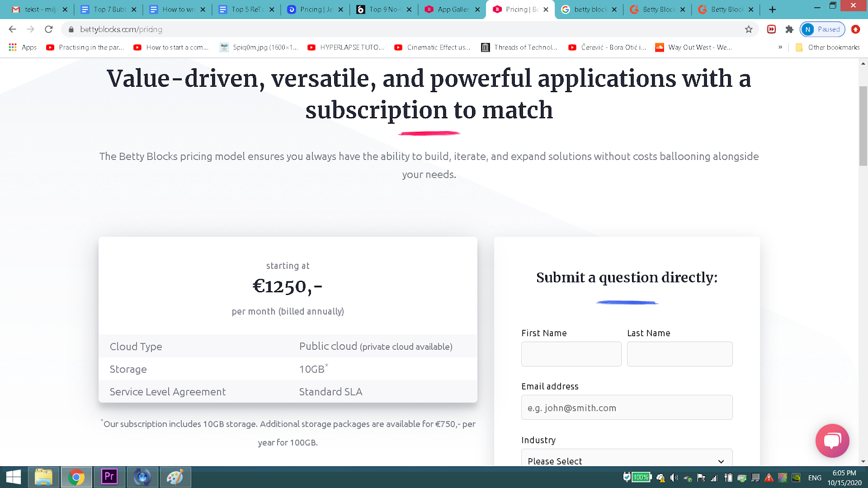Click the red update icon at toolbar end
Screen dimensions: 868x488
tap(856, 29)
